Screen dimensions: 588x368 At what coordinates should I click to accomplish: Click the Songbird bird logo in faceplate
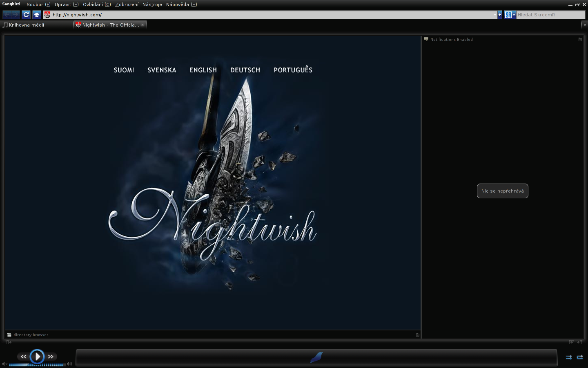pyautogui.click(x=316, y=357)
